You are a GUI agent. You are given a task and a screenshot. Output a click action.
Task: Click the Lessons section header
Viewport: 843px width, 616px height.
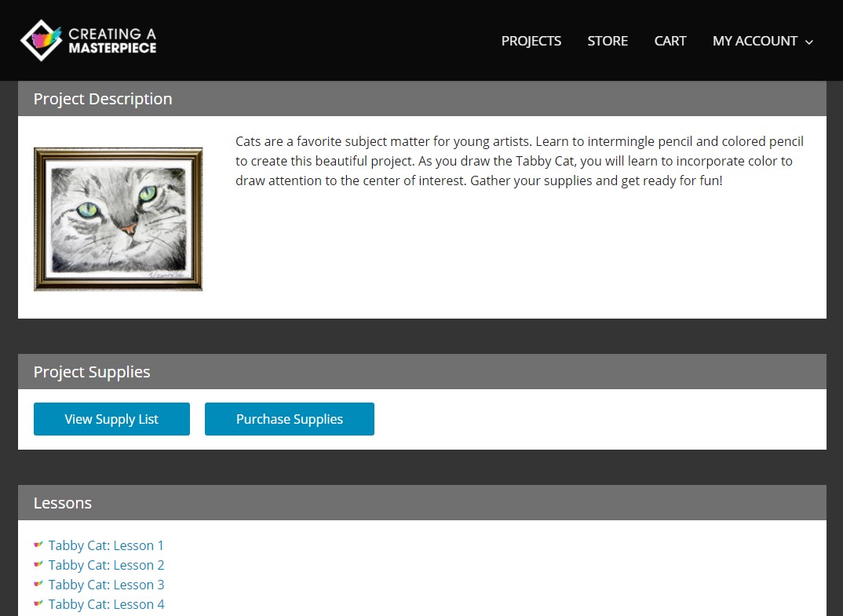(63, 503)
